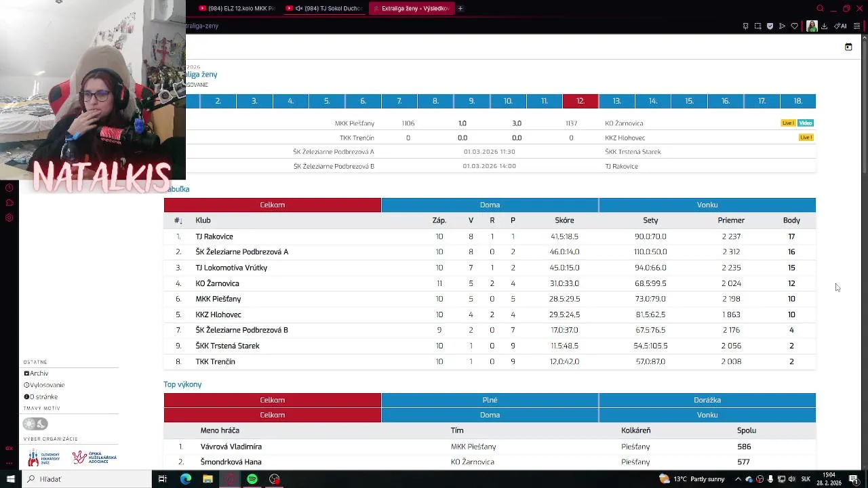Viewport: 868px width, 488px height.
Task: Open the pin icon in the Opera toolbar
Action: tap(745, 26)
